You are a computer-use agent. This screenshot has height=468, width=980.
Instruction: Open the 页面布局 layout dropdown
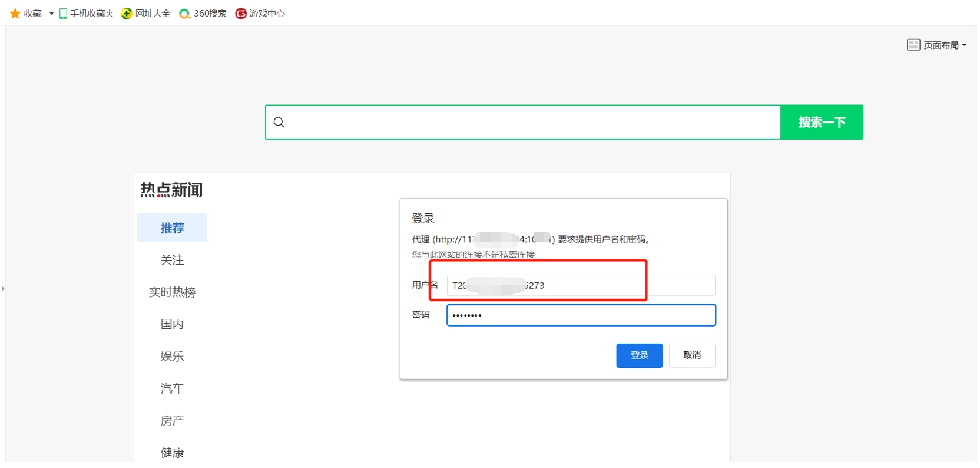pyautogui.click(x=936, y=45)
